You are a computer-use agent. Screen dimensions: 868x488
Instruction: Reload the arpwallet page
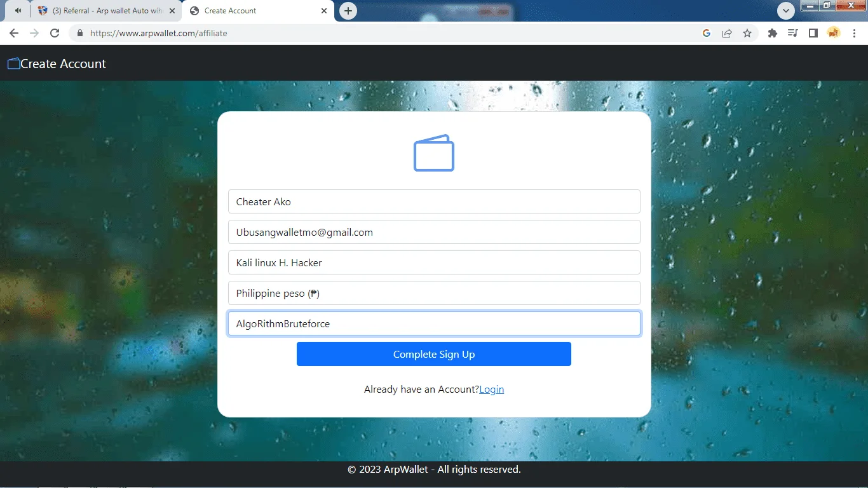(x=55, y=33)
